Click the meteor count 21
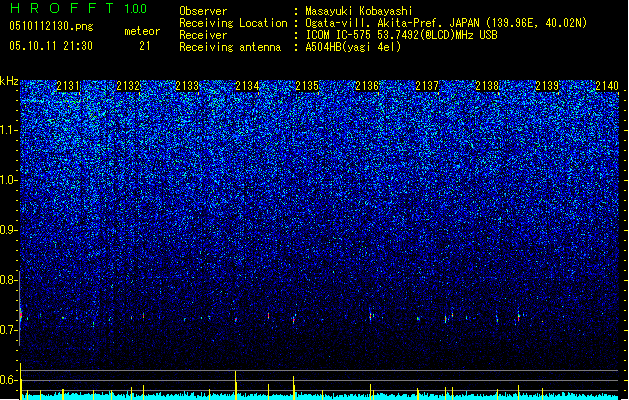The width and height of the screenshot is (629, 400). [x=145, y=46]
